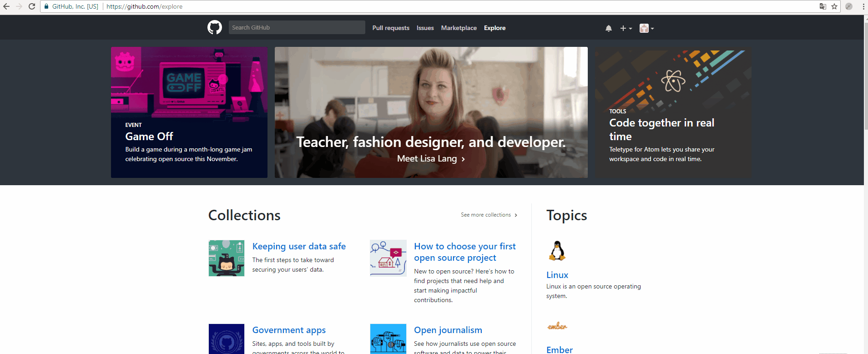
Task: Open the Linux topic link
Action: [557, 275]
